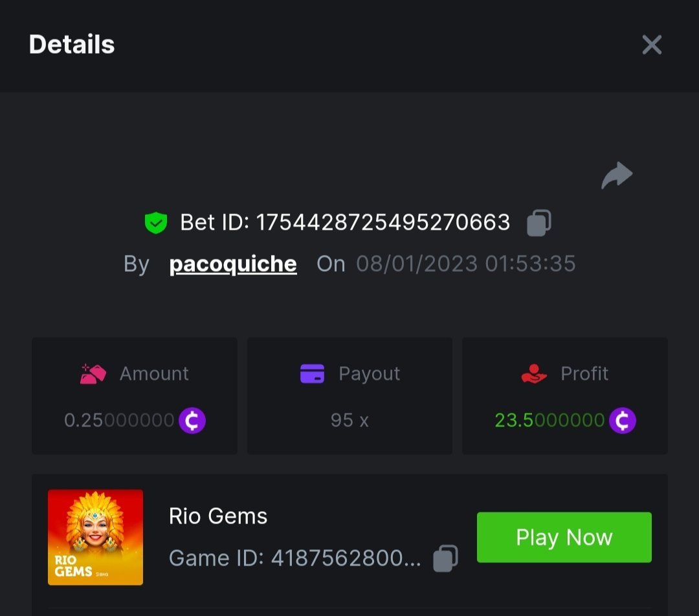Click the purple Payout card icon

click(x=313, y=373)
